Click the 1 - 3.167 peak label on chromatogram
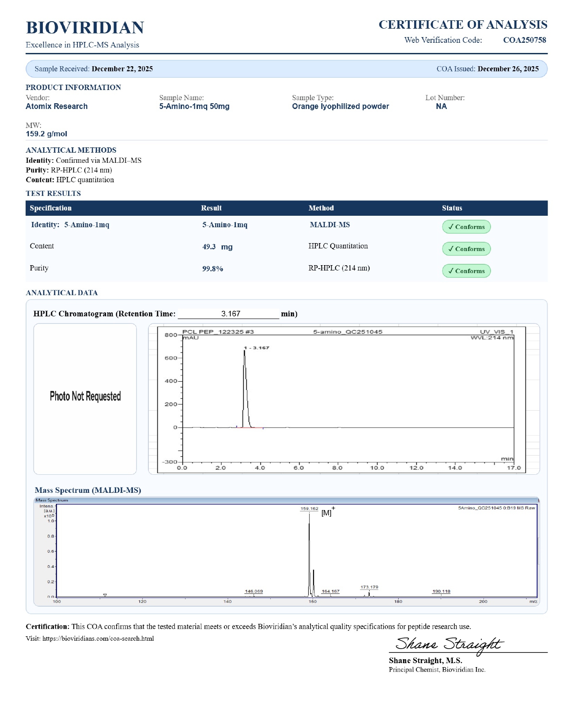Image resolution: width=563 pixels, height=728 pixels. [x=257, y=348]
